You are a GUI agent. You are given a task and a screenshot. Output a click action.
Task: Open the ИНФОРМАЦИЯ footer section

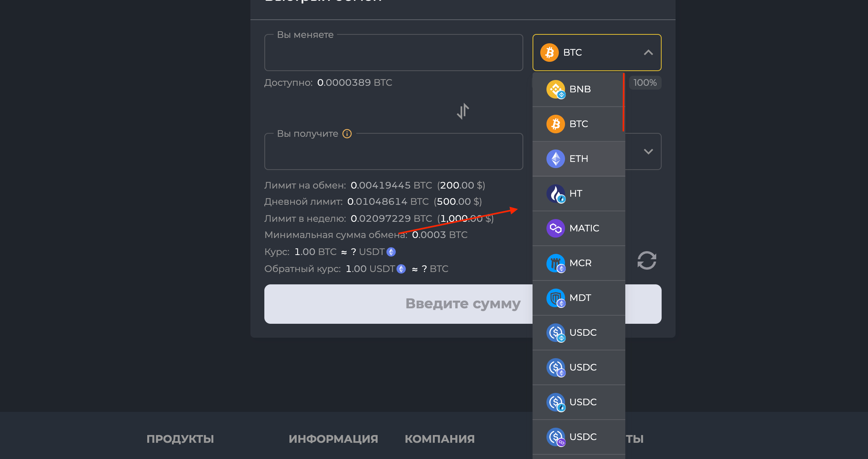[334, 439]
